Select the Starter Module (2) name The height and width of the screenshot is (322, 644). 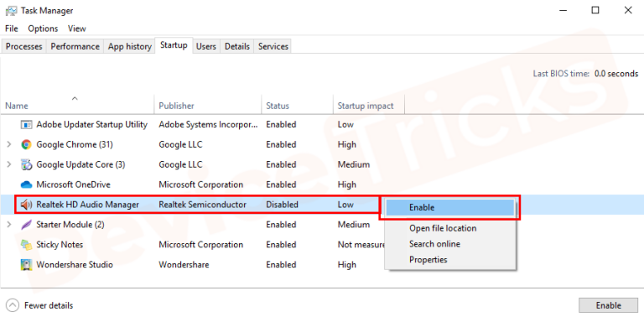pos(70,225)
